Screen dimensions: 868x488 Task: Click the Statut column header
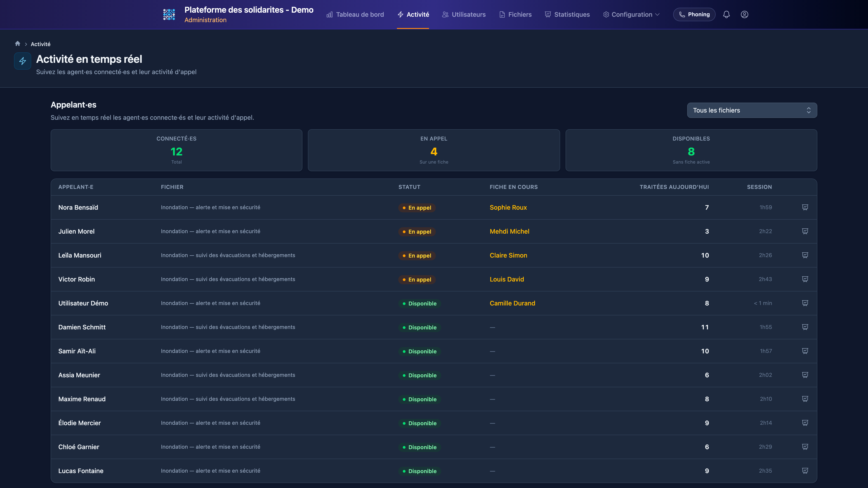coord(409,187)
